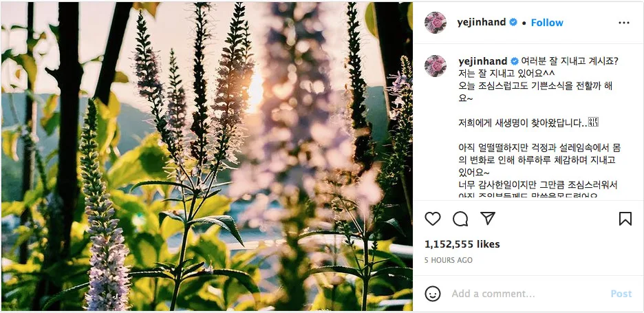Open the post permalink via 5 HOURS AGO
The width and height of the screenshot is (644, 313).
[x=449, y=260]
